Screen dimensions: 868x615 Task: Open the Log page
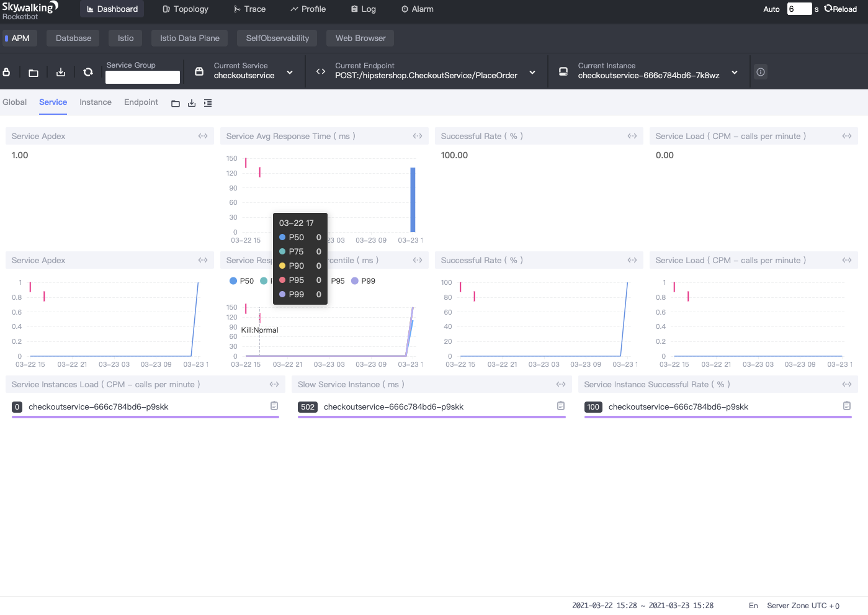click(364, 9)
